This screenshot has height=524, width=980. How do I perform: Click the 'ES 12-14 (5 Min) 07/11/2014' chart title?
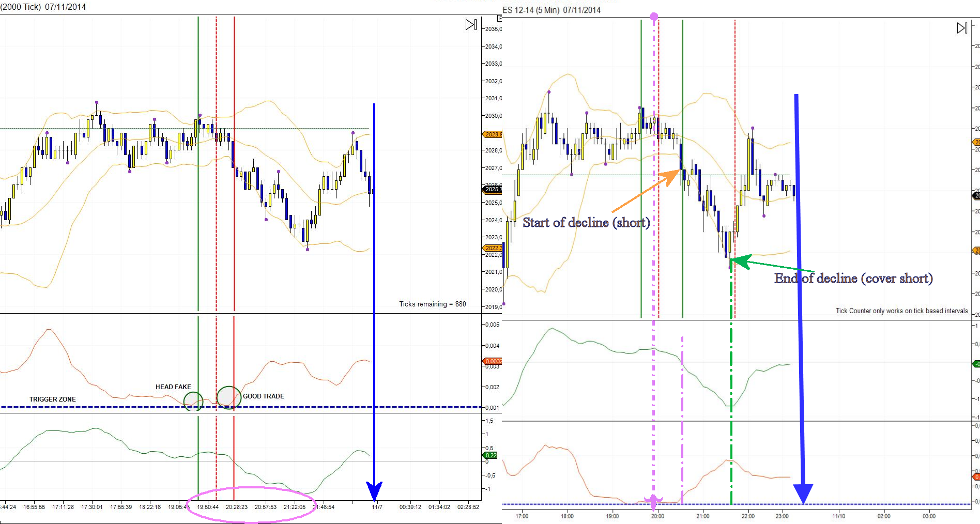click(x=552, y=10)
